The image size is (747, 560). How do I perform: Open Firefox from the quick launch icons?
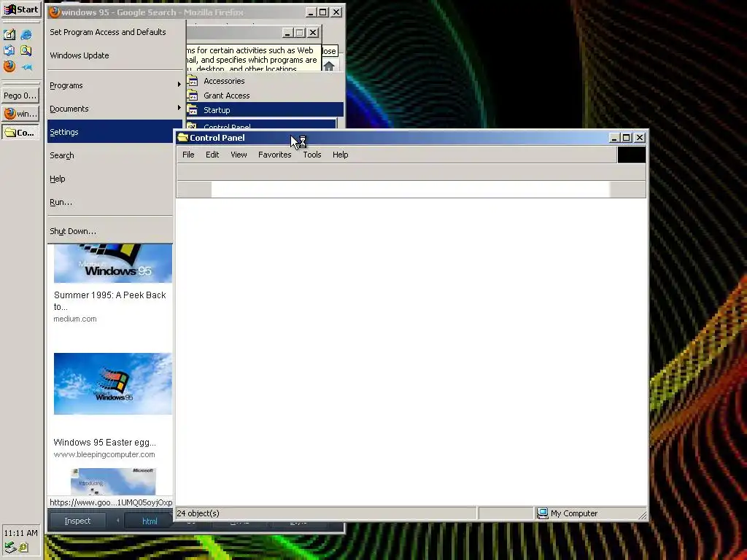(9, 66)
